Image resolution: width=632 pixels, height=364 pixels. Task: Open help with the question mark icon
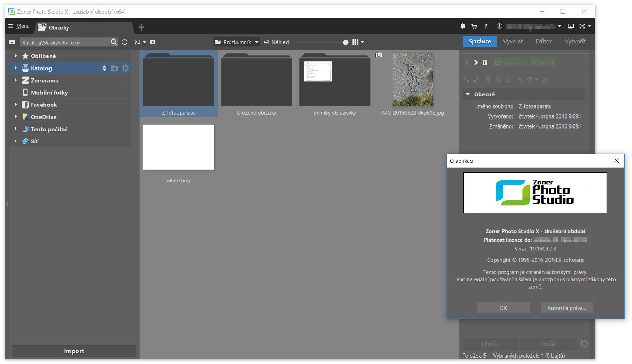click(486, 26)
